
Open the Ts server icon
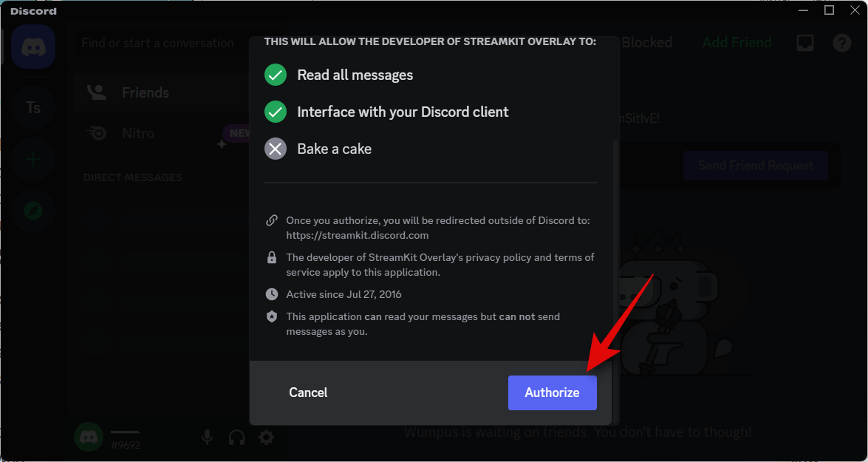[x=33, y=107]
